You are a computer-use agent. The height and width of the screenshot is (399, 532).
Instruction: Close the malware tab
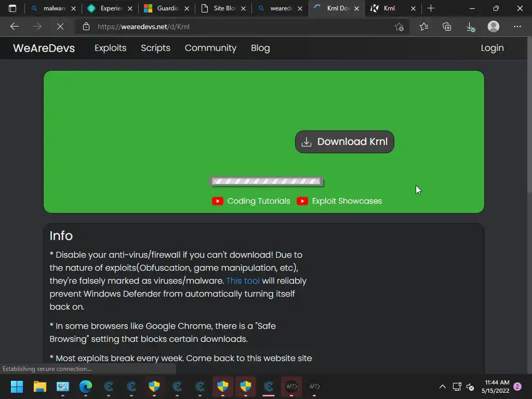click(x=73, y=8)
